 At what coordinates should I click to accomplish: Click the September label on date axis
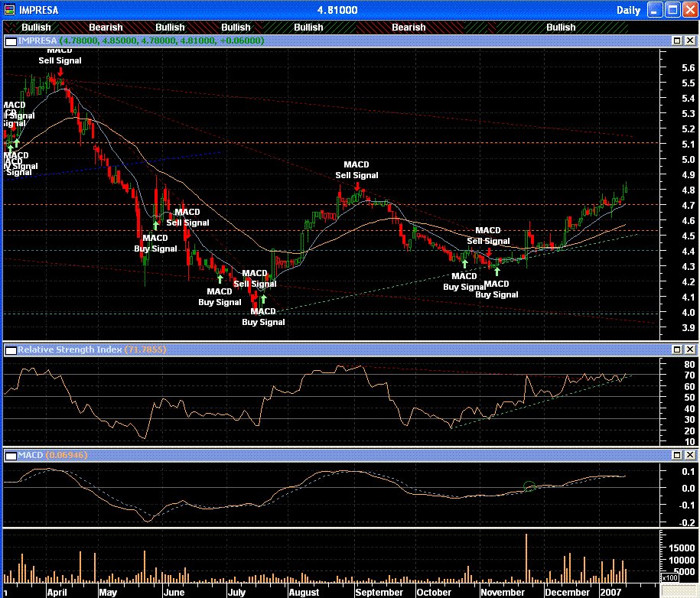tap(379, 592)
